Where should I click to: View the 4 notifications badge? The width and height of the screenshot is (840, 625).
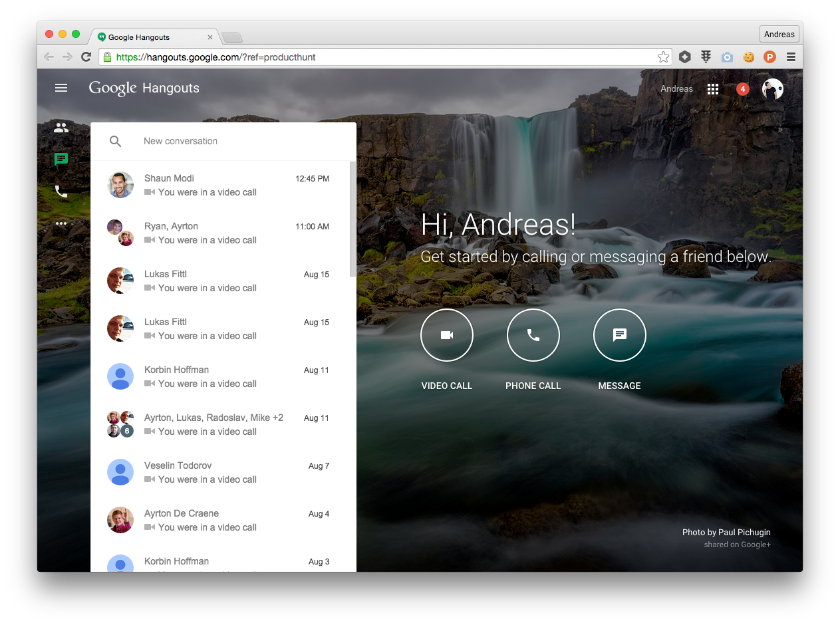pos(743,89)
